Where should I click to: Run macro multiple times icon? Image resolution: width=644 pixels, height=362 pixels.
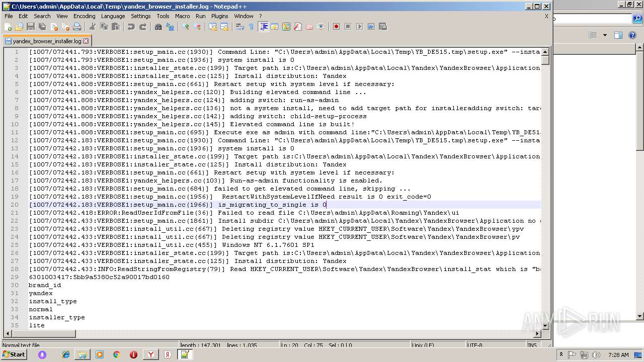click(371, 27)
